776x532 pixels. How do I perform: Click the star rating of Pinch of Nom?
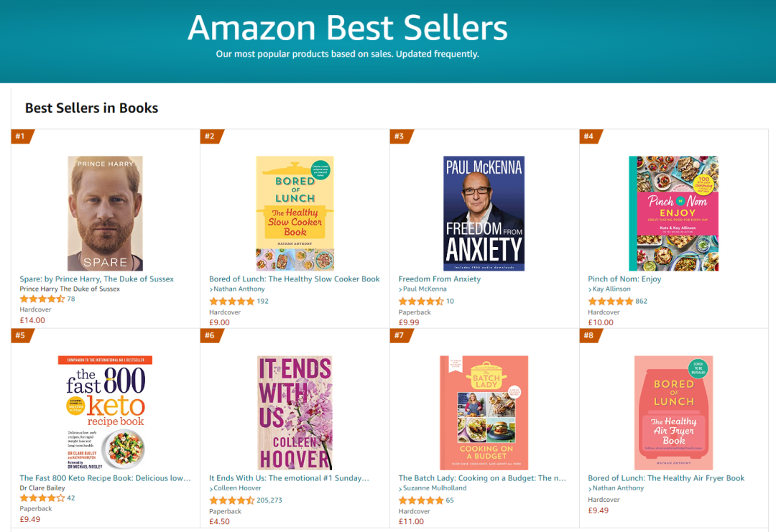click(610, 302)
